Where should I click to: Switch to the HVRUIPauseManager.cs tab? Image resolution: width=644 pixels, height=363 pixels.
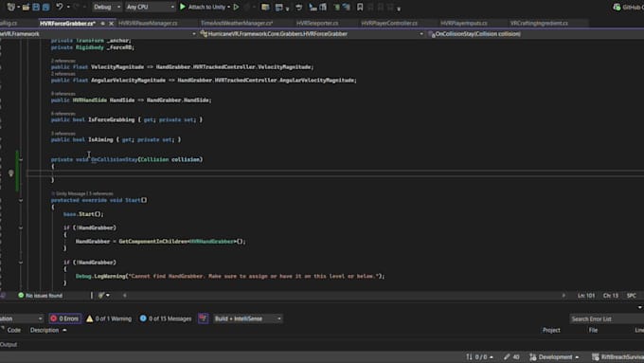tap(148, 24)
